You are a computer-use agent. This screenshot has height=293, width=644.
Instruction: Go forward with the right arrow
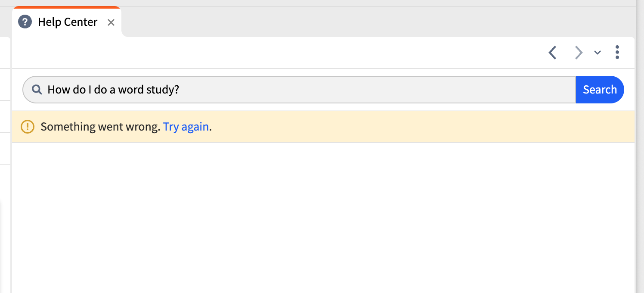(579, 53)
